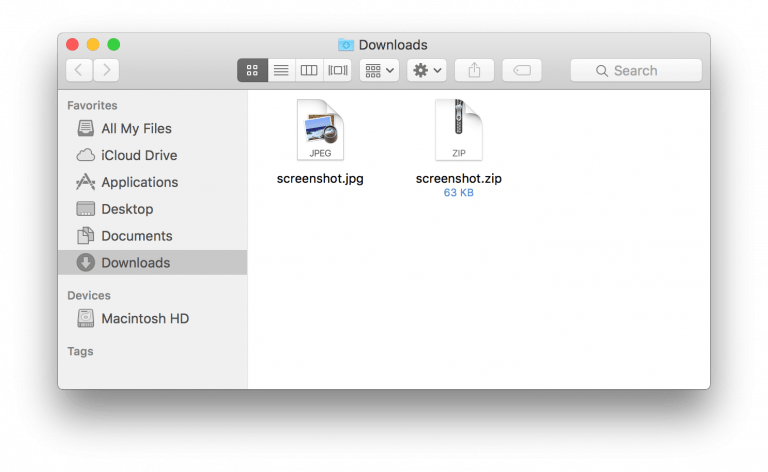The height and width of the screenshot is (472, 768).
Task: Click the Desktop sidebar icon
Action: (86, 209)
